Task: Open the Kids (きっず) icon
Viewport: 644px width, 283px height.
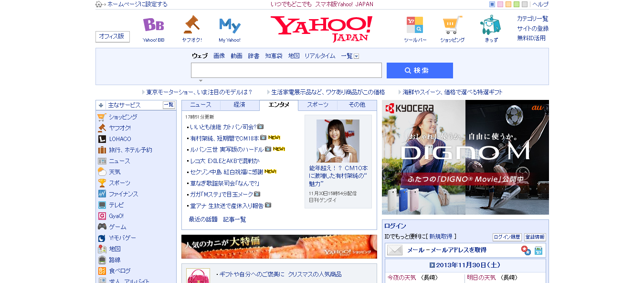Action: [x=490, y=24]
